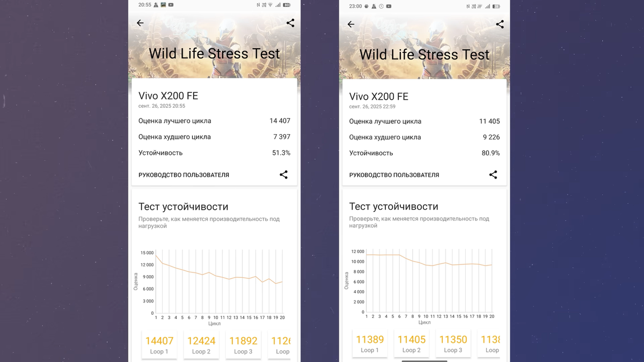Open РУКОВОДСТВО ПОЛЬЗОВАТЕЛЯ on 20:55 screen
This screenshot has height=362, width=644.
tap(184, 175)
